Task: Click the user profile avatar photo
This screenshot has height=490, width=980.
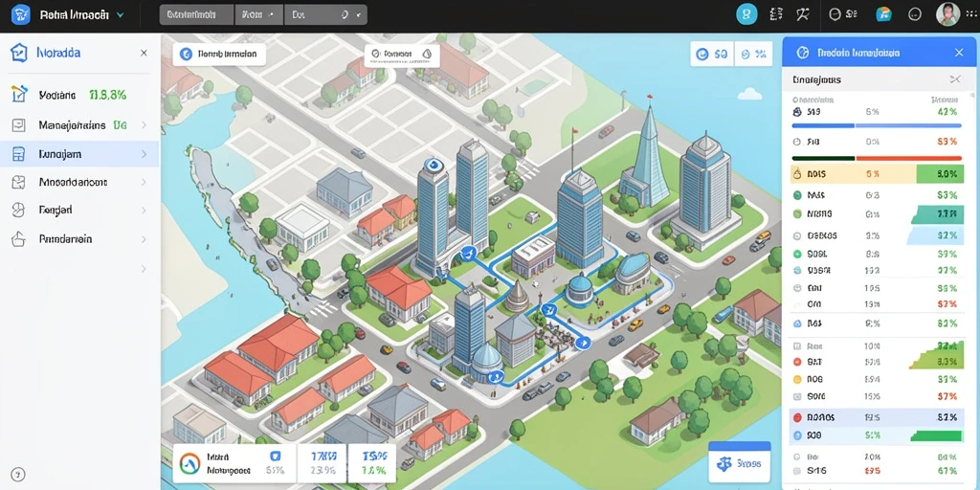Action: pos(947,13)
